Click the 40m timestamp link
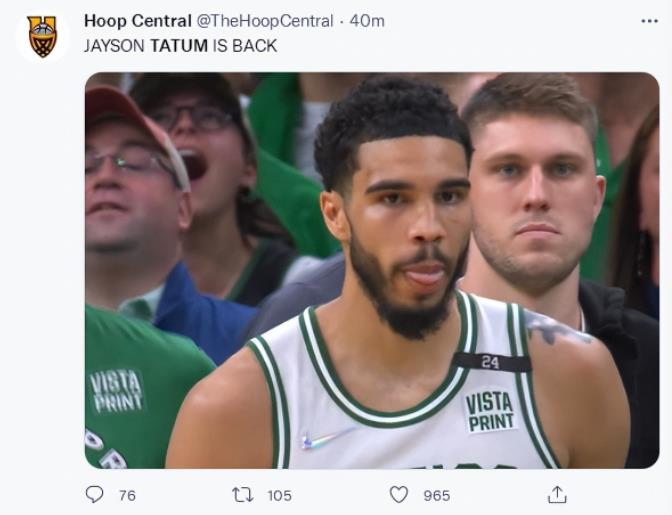Screen dimensions: 672x515 tap(367, 21)
